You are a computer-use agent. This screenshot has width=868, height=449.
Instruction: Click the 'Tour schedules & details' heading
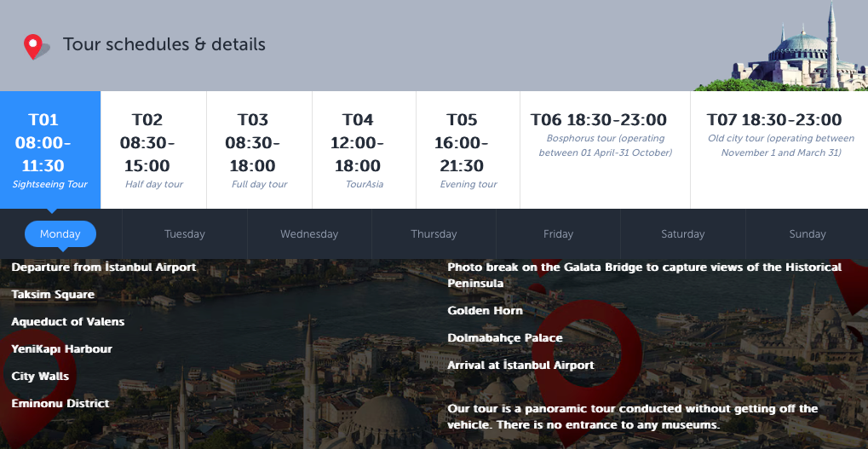(164, 44)
